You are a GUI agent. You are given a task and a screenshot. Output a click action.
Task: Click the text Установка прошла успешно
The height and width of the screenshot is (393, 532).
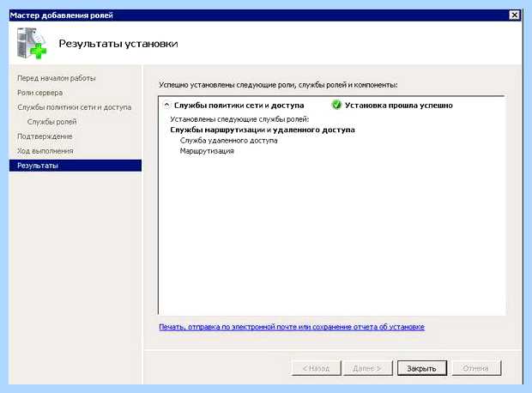(x=399, y=106)
